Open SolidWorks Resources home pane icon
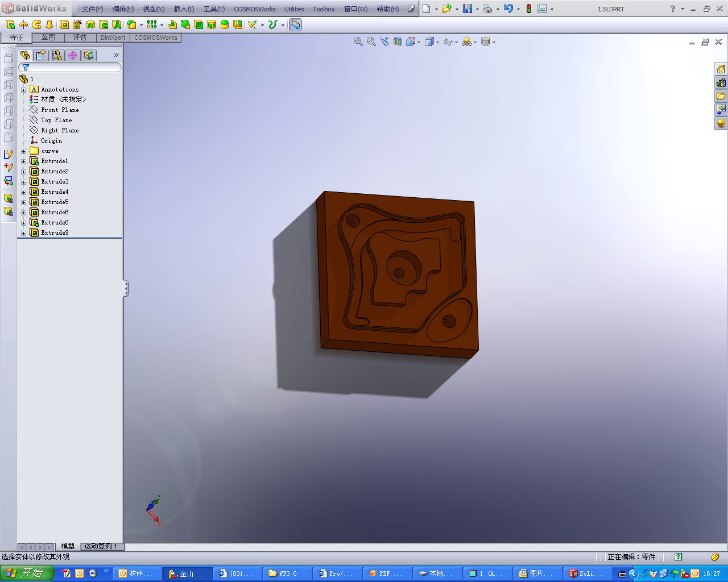The height and width of the screenshot is (582, 728). pos(721,69)
